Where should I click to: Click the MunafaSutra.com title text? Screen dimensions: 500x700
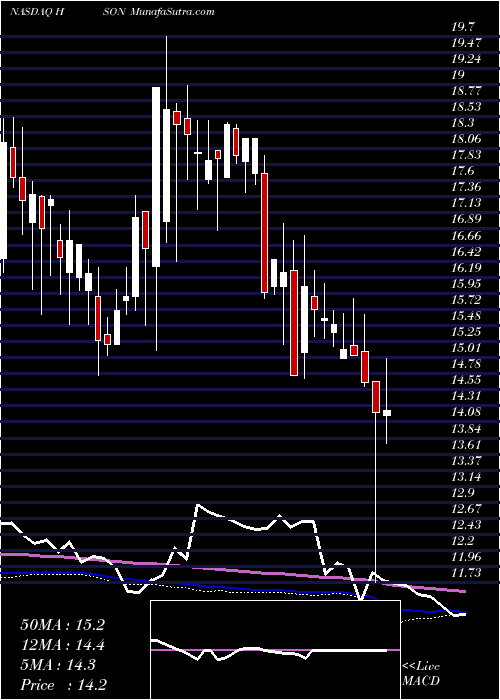[173, 12]
